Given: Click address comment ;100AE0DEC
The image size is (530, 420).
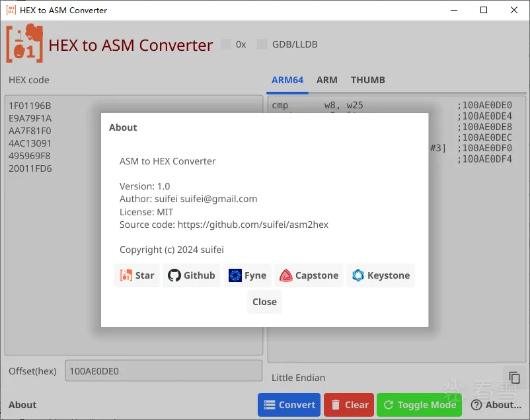Looking at the screenshot, I should (x=484, y=137).
